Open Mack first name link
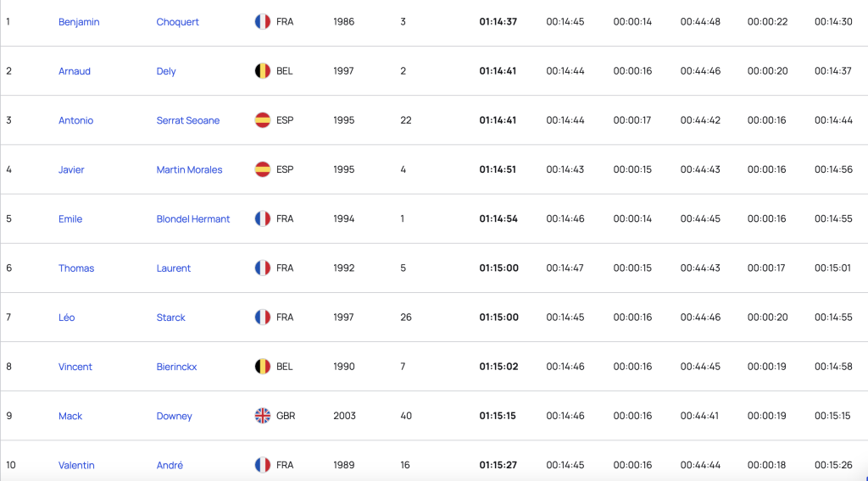Screen dimensions: 868x481 [70, 416]
